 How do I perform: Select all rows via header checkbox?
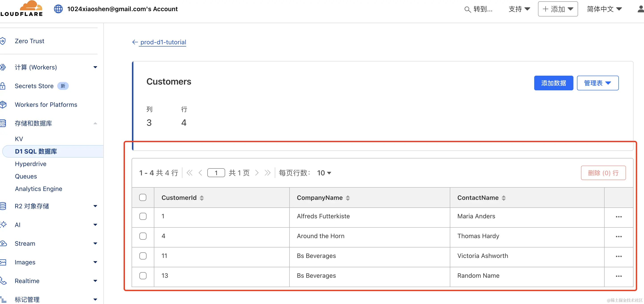[x=143, y=197]
